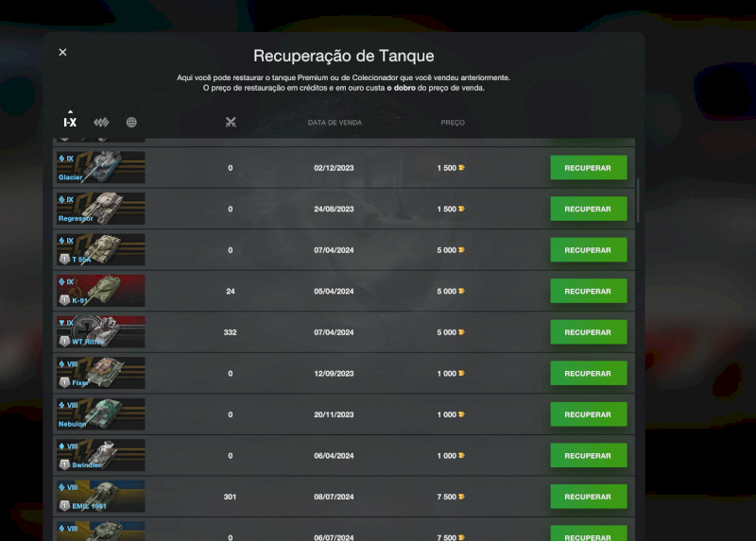Viewport: 756px width, 541px height.
Task: Select the Nebulon tank thumbnail
Action: point(100,414)
